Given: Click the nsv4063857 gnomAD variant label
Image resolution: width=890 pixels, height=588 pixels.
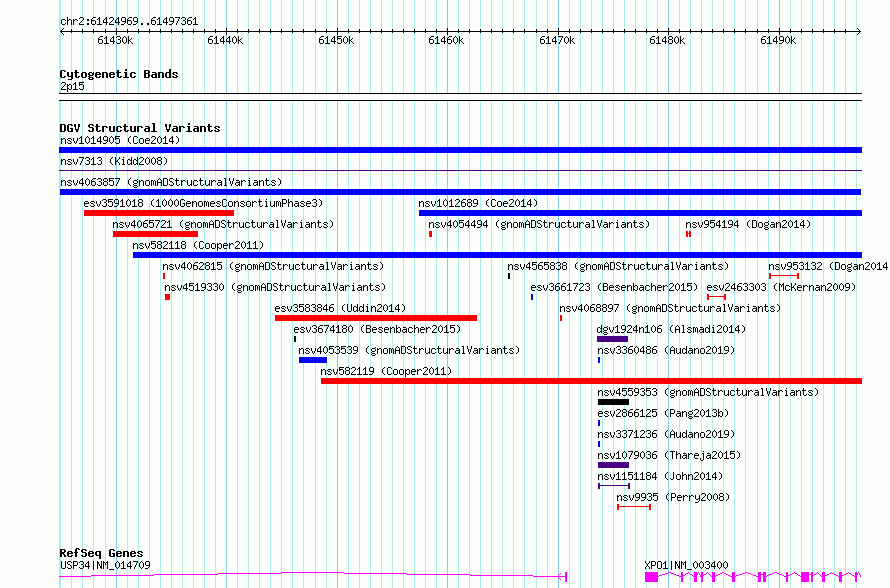Looking at the screenshot, I should click(x=171, y=182).
